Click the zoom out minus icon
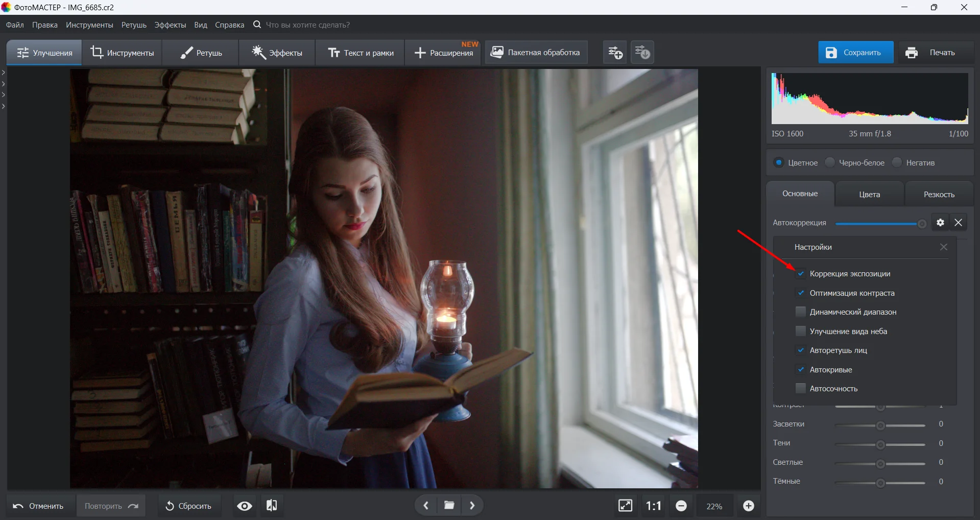The width and height of the screenshot is (980, 520). (681, 506)
